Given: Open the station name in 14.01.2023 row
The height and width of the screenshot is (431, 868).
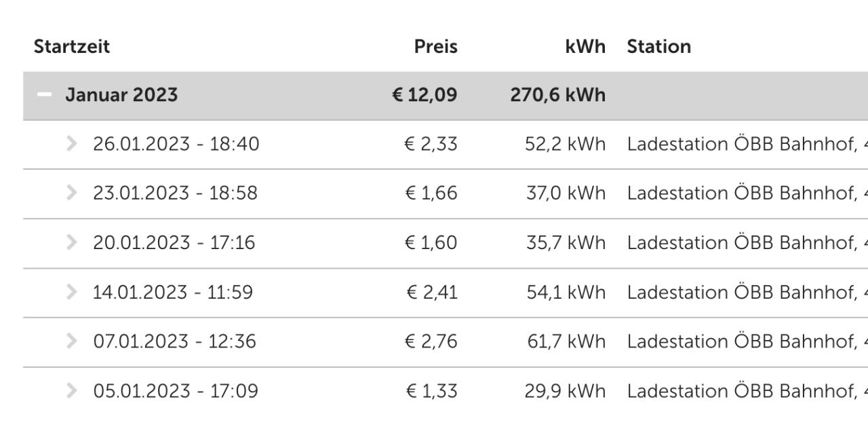Looking at the screenshot, I should pyautogui.click(x=747, y=292).
